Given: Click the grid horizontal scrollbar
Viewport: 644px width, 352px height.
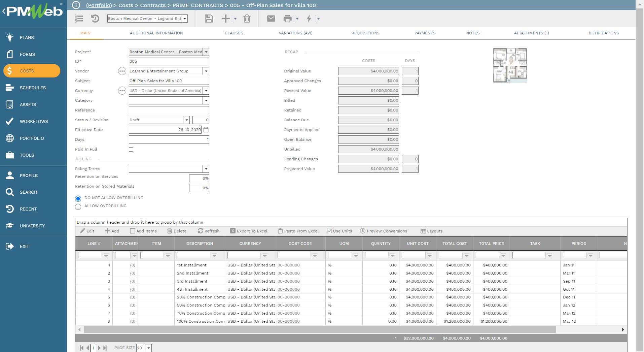Looking at the screenshot, I should click(x=320, y=329).
